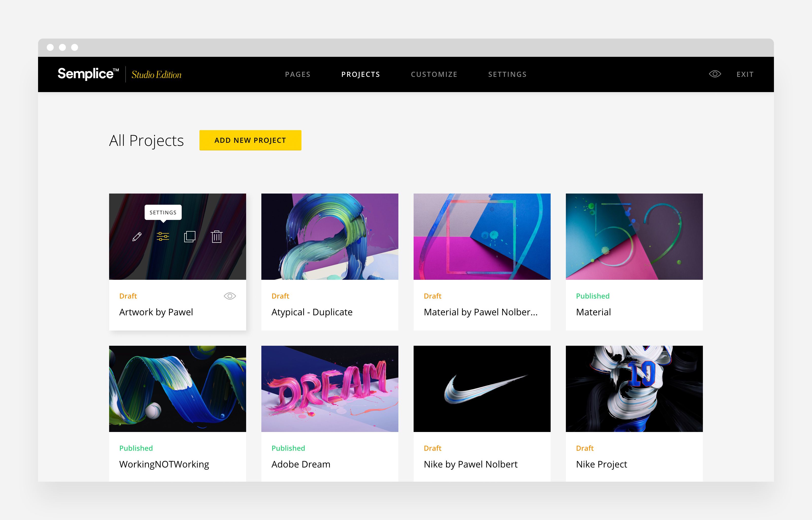Click the eye preview icon in navbar
812x520 pixels.
(715, 74)
